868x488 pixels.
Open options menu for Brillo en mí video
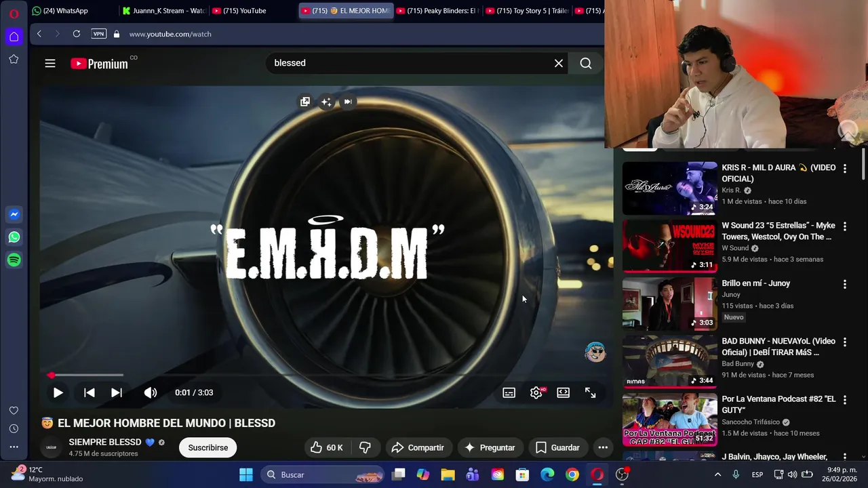coord(845,284)
